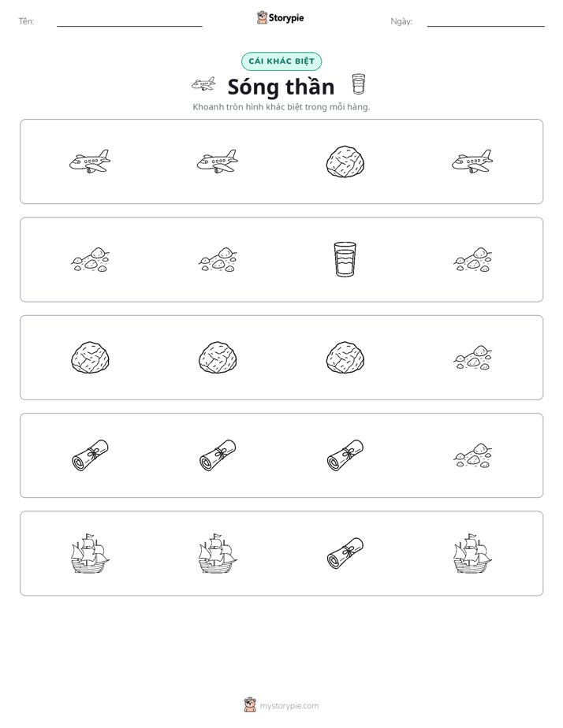The width and height of the screenshot is (563, 728).
Task: Click the glass of water in row two
Action: (345, 259)
